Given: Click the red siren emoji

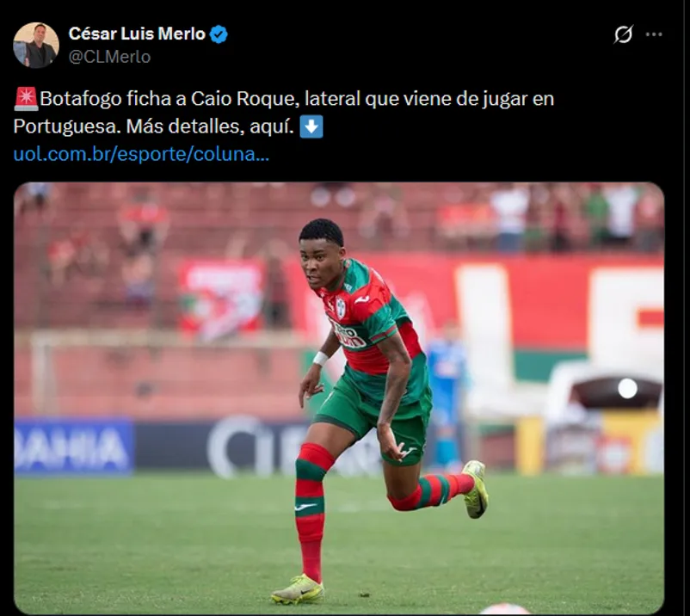Looking at the screenshot, I should point(27,99).
